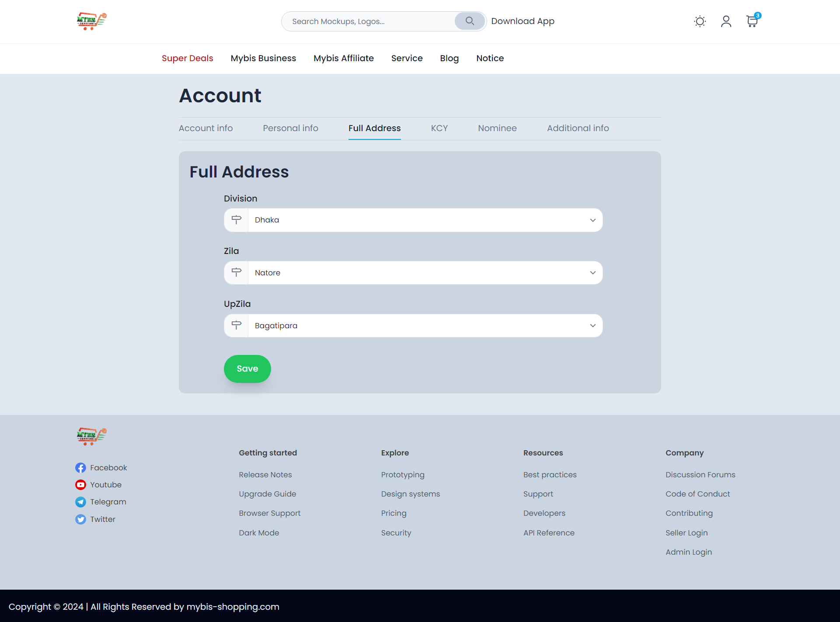Follow the Download App link
Image resolution: width=840 pixels, height=622 pixels.
click(x=523, y=21)
